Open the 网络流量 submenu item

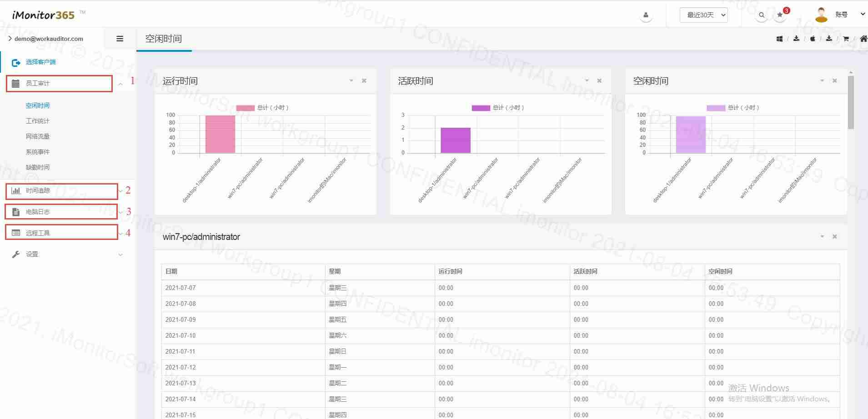[x=38, y=136]
